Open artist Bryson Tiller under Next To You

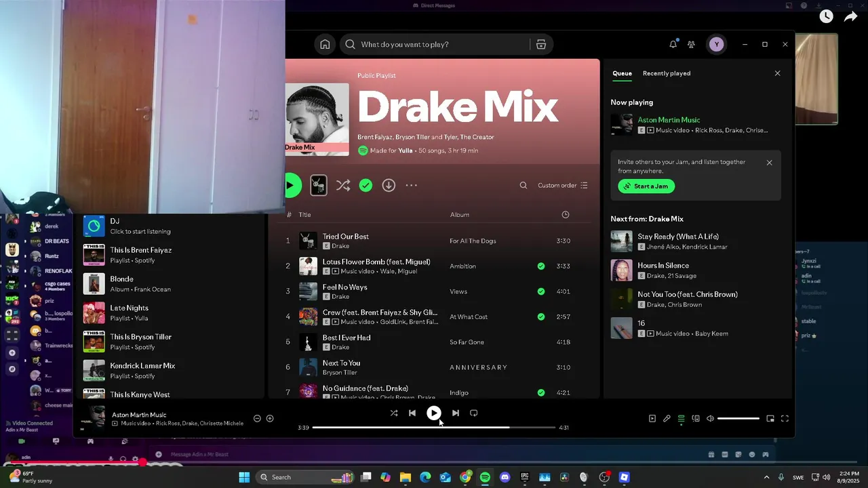click(340, 372)
